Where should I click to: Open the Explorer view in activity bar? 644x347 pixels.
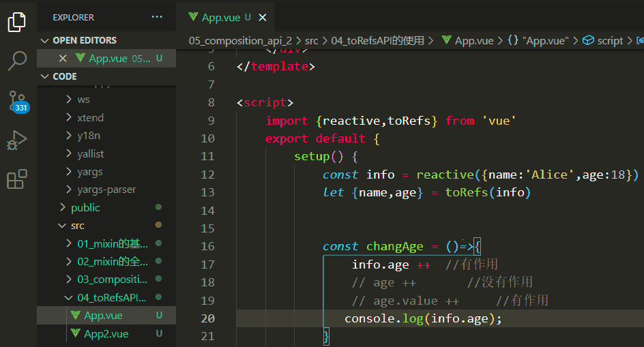pyautogui.click(x=17, y=22)
